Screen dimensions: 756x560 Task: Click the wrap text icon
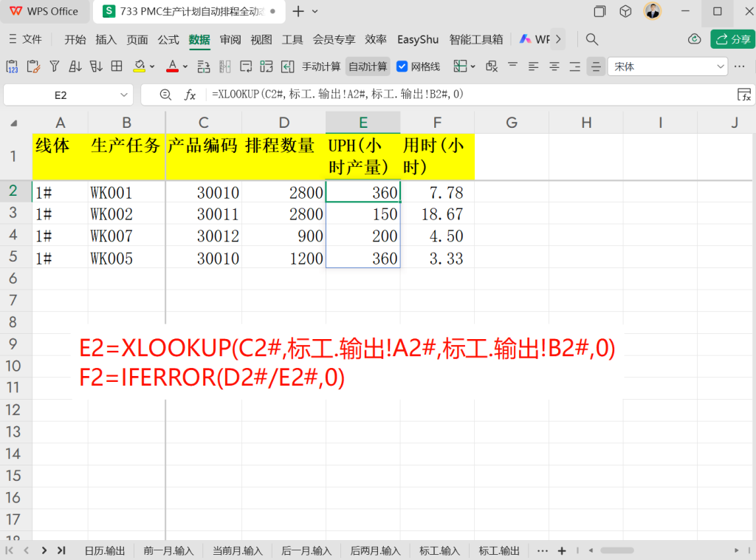pos(246,66)
